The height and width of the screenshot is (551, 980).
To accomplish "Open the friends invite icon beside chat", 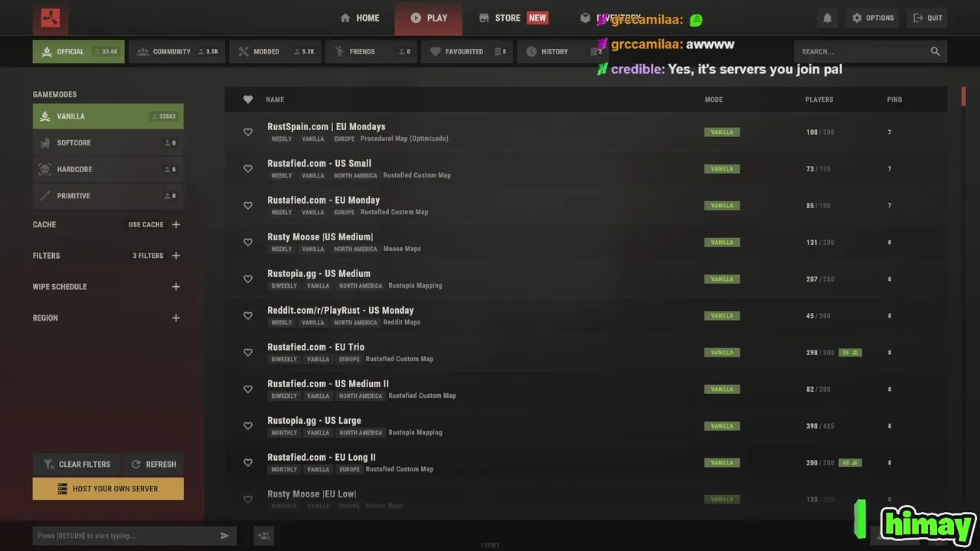I will coord(263,536).
